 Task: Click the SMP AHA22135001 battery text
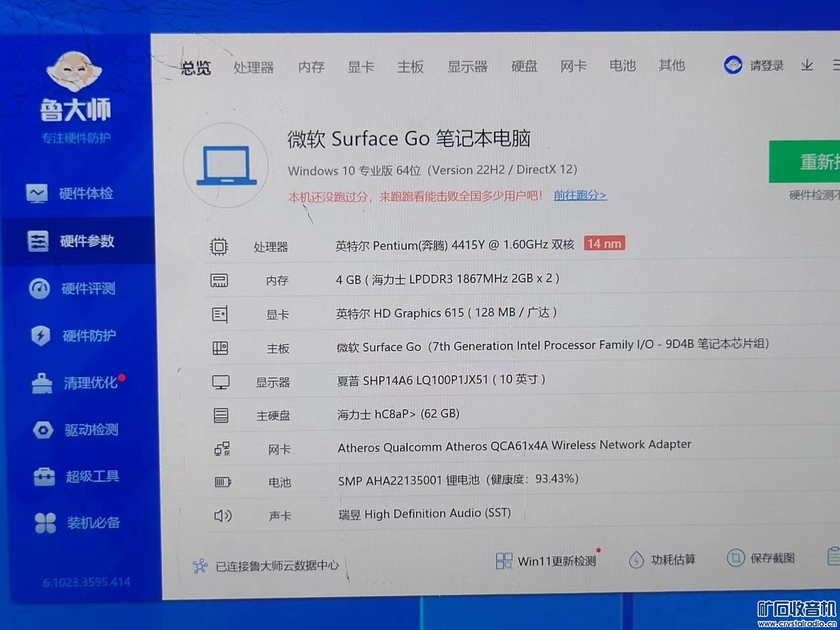pos(458,479)
